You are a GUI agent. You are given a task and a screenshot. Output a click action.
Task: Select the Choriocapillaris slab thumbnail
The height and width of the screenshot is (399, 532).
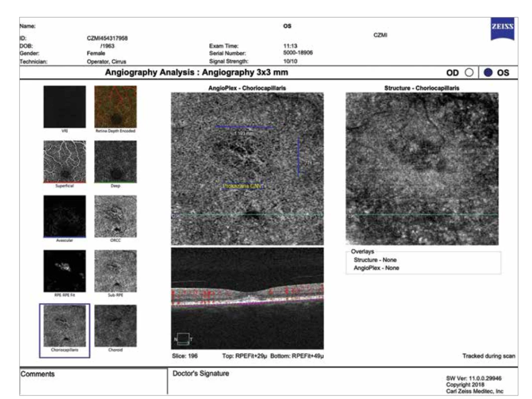[64, 326]
